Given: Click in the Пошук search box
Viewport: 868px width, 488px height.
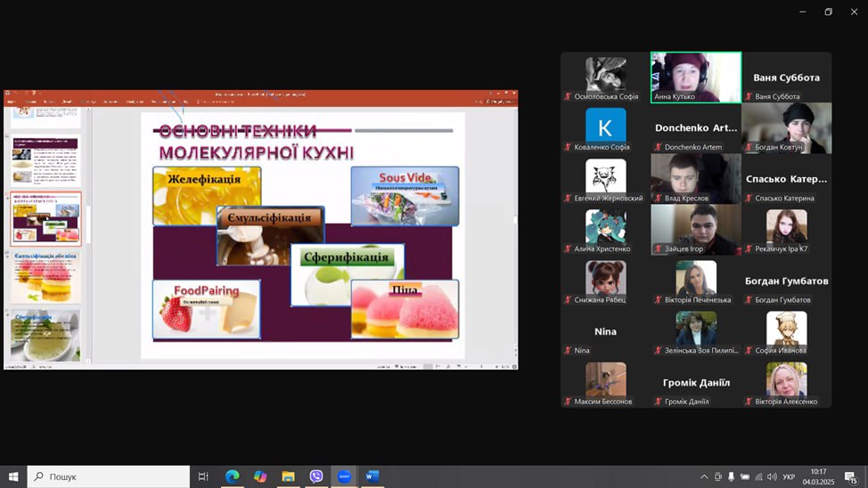Looking at the screenshot, I should [109, 476].
